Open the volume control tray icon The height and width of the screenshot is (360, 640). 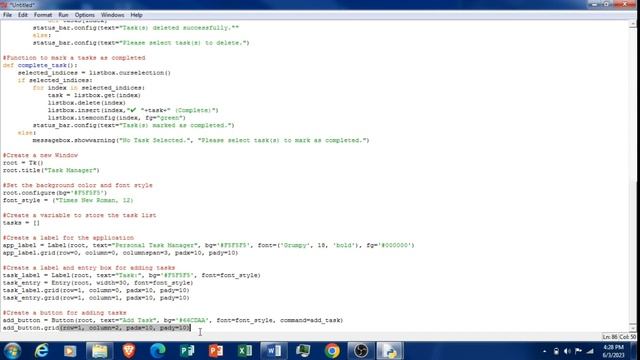coord(567,351)
